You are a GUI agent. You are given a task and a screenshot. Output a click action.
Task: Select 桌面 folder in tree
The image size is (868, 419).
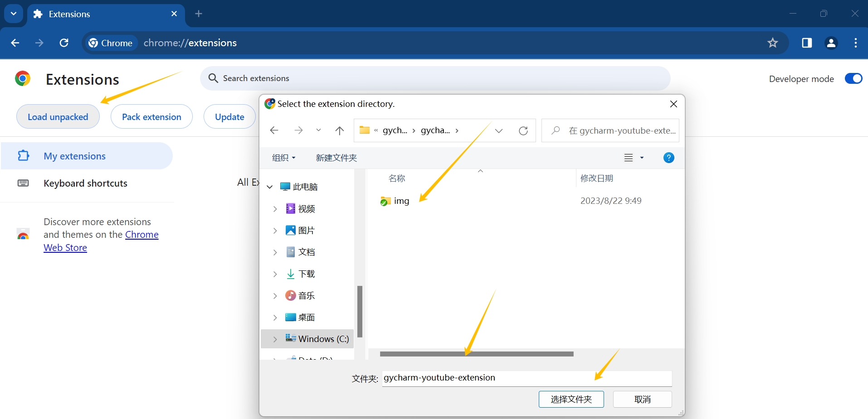click(x=301, y=318)
